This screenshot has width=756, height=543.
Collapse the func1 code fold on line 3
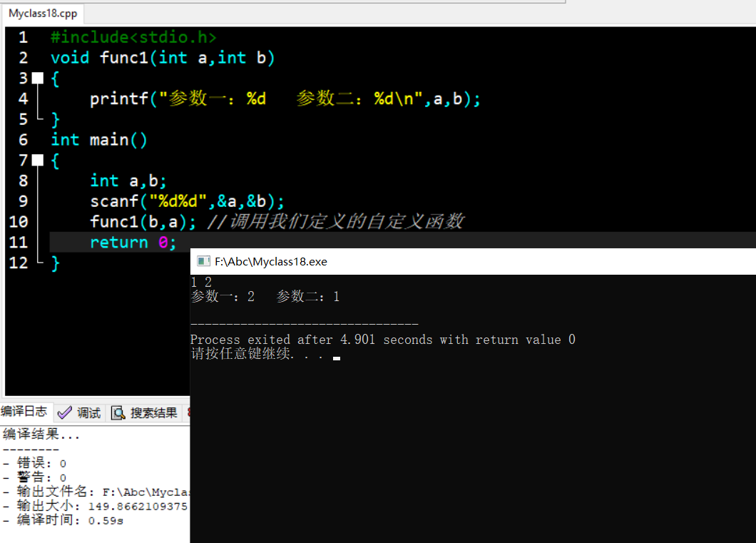point(38,78)
